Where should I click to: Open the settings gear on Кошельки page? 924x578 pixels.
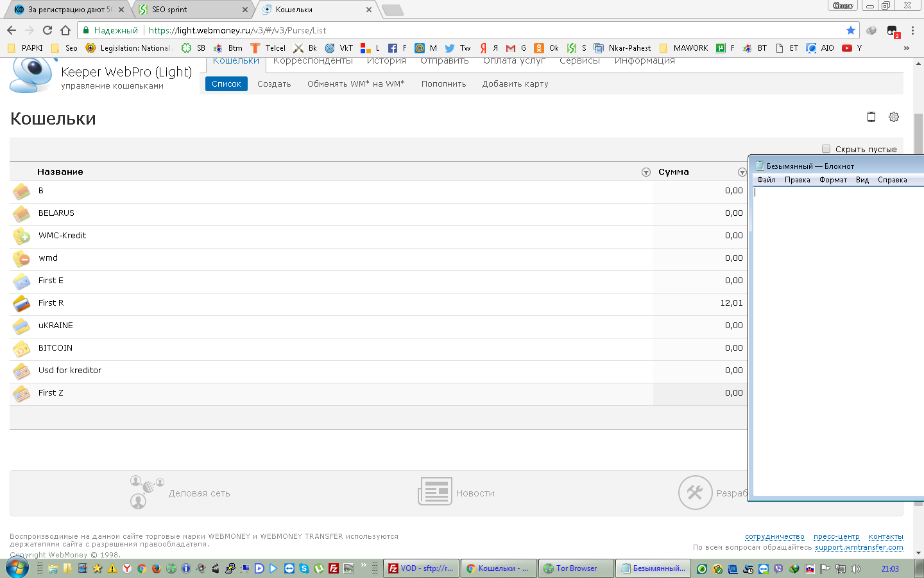tap(894, 117)
